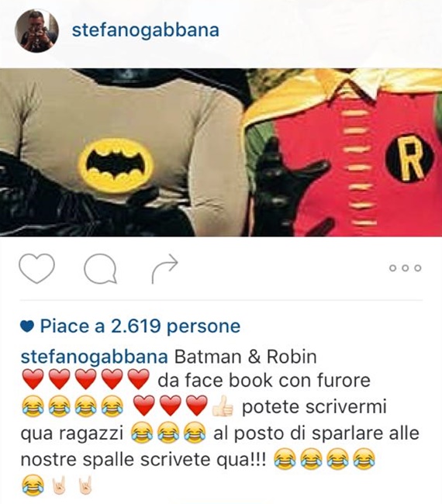View the 'Piace a 2.619 persone' likes list
Screen dimensions: 442x504
pos(140,326)
